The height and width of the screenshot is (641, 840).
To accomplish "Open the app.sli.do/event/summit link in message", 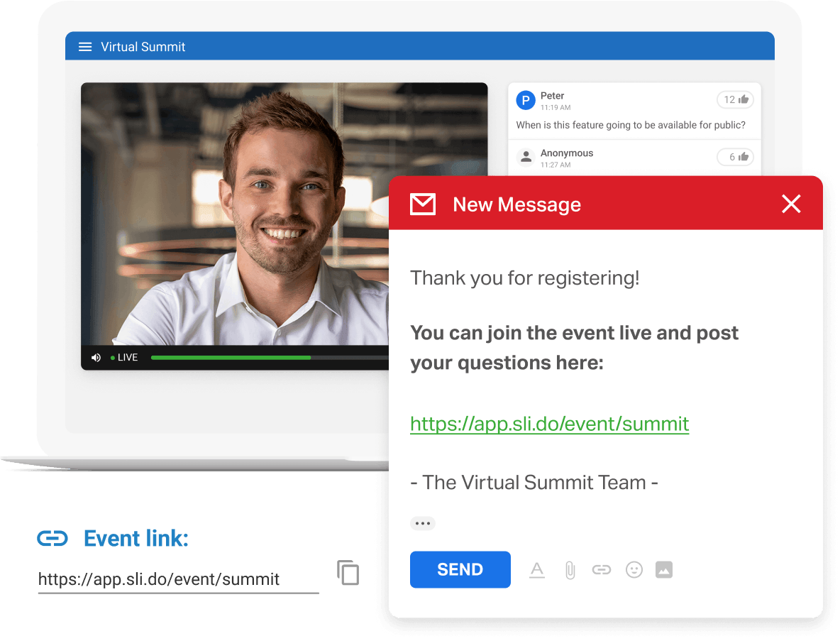I will pos(549,424).
